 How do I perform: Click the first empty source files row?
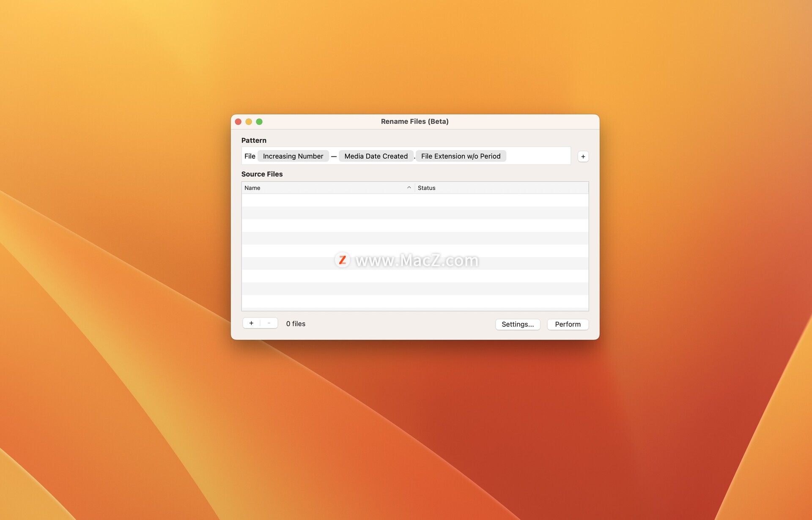click(414, 200)
